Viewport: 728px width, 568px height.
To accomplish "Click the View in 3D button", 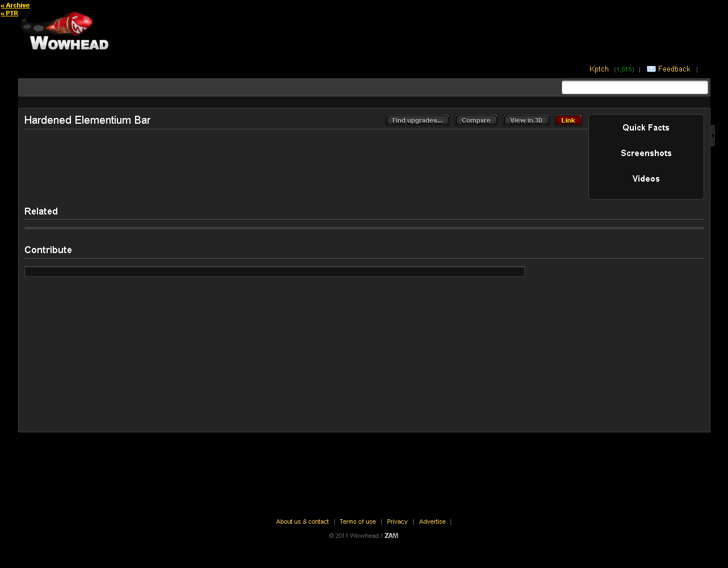I will pos(526,120).
